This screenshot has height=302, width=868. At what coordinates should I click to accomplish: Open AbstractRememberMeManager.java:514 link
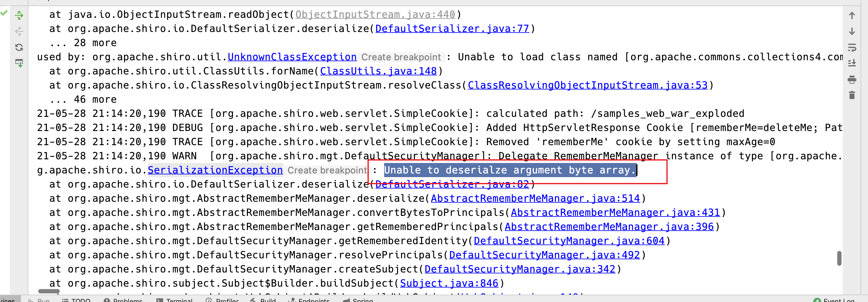pyautogui.click(x=535, y=198)
